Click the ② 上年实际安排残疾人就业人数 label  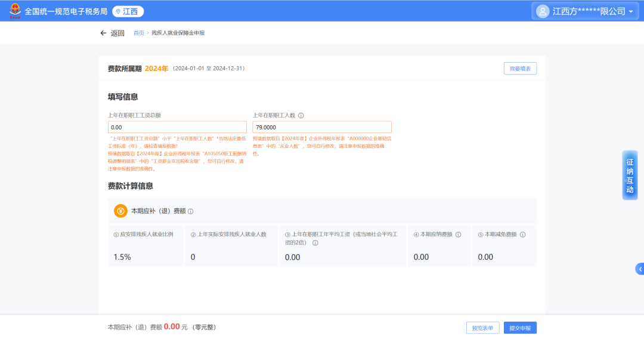229,235
